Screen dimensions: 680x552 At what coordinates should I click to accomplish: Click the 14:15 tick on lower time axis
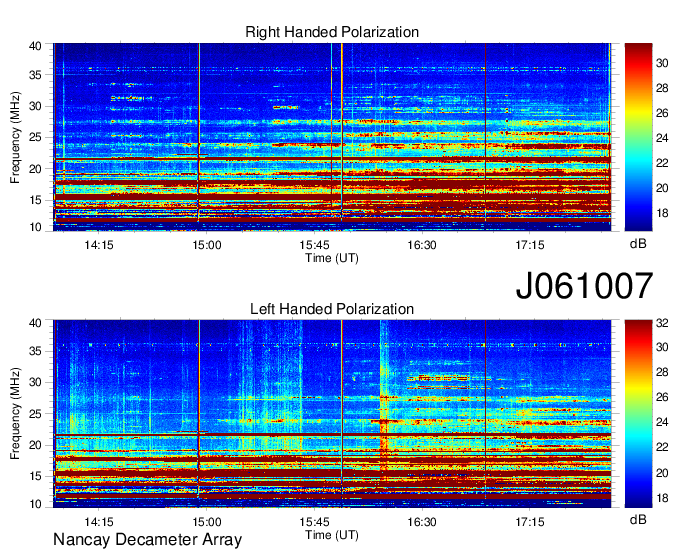click(x=99, y=522)
